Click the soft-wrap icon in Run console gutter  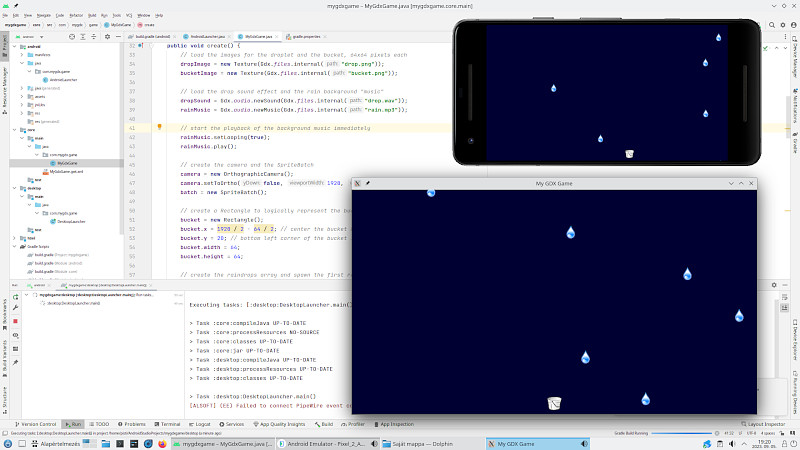click(785, 297)
